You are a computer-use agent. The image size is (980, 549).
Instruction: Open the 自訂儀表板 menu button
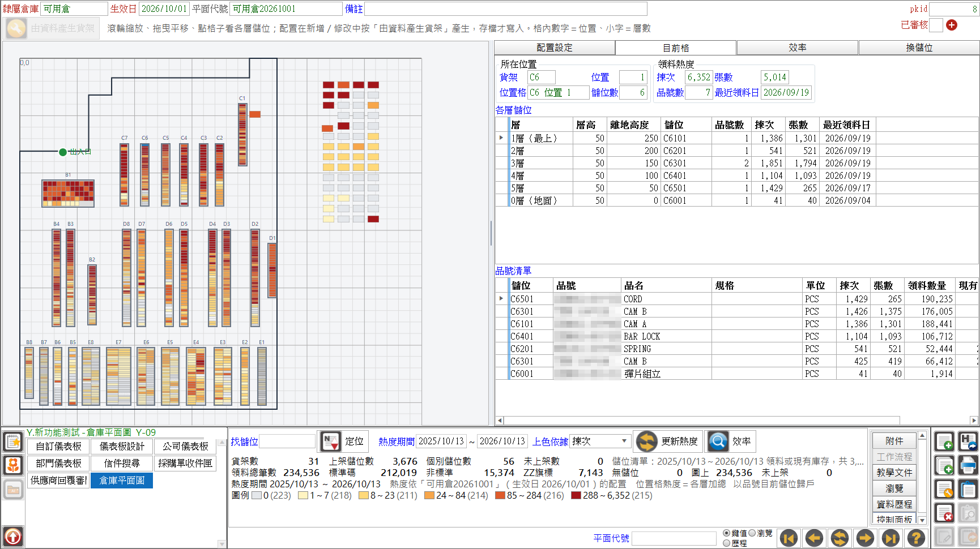(x=58, y=447)
